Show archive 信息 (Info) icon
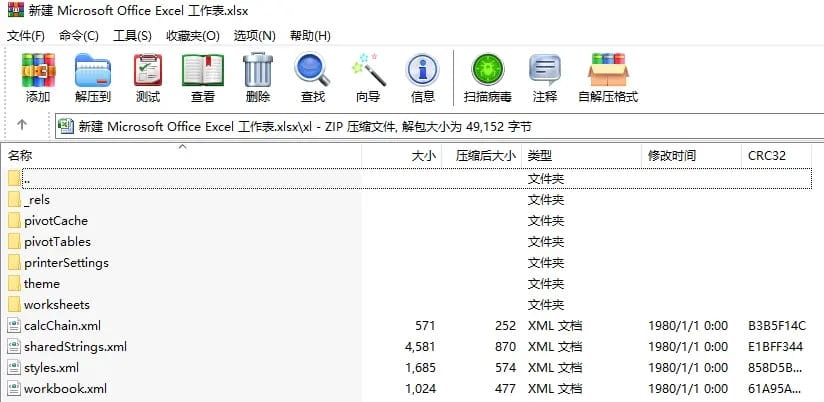 pyautogui.click(x=423, y=78)
